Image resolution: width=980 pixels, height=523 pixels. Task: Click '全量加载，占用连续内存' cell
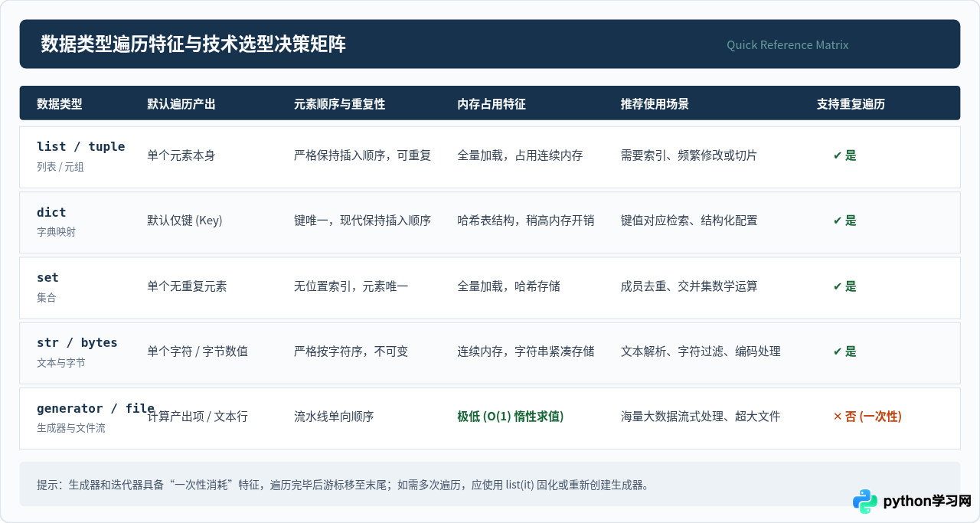click(x=520, y=155)
